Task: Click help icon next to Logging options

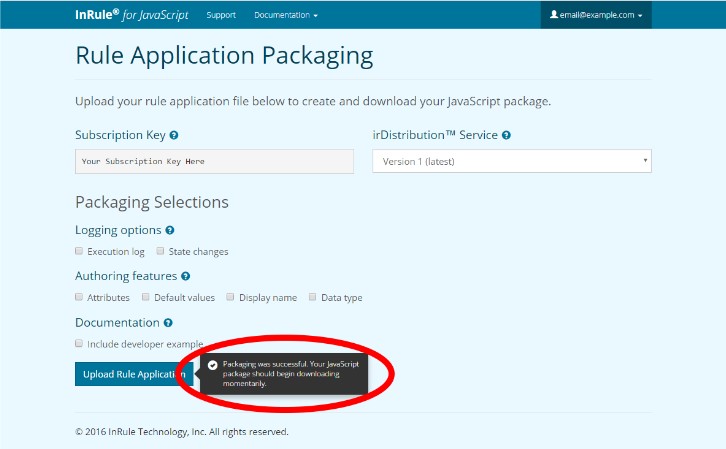Action: [170, 230]
